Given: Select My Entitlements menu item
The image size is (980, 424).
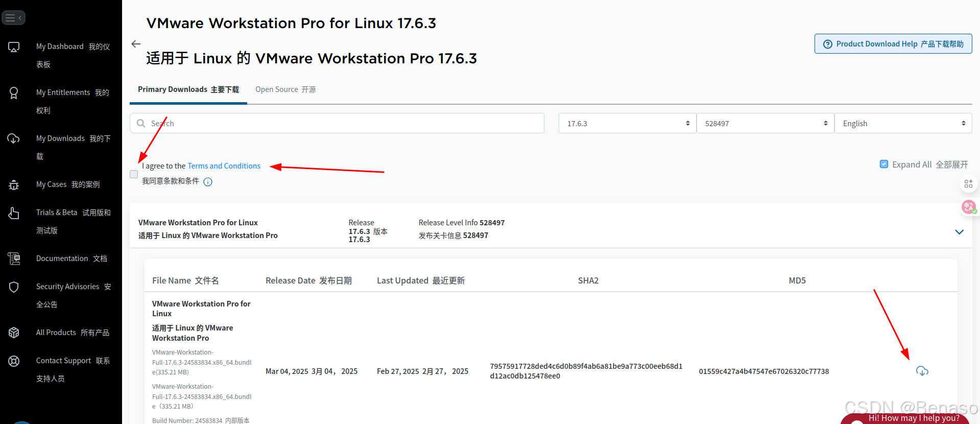Looking at the screenshot, I should (73, 101).
